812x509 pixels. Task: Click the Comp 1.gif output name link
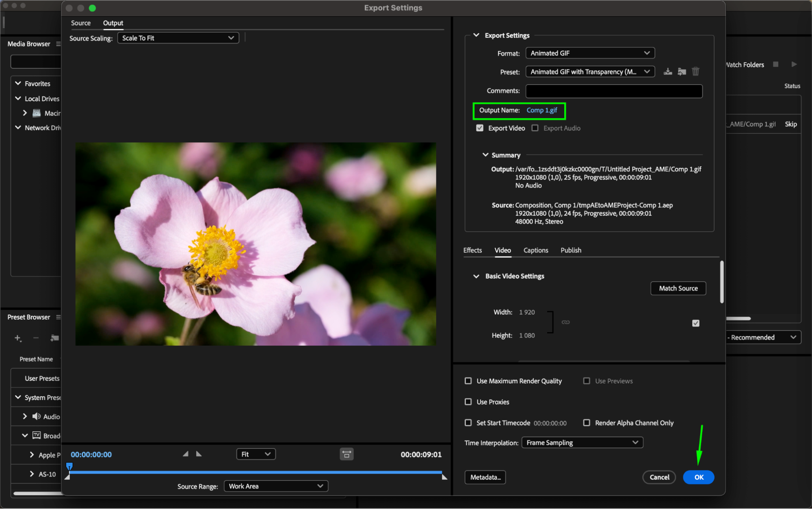[541, 110]
